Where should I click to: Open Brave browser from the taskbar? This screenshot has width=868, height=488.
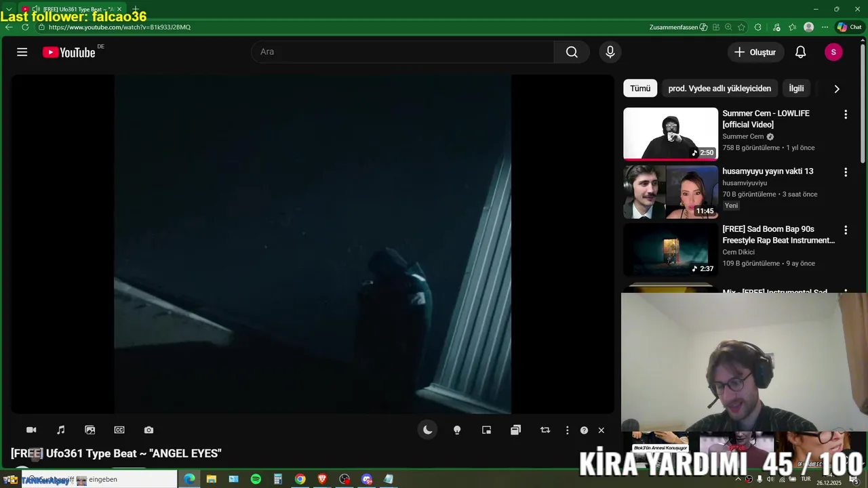point(322,479)
